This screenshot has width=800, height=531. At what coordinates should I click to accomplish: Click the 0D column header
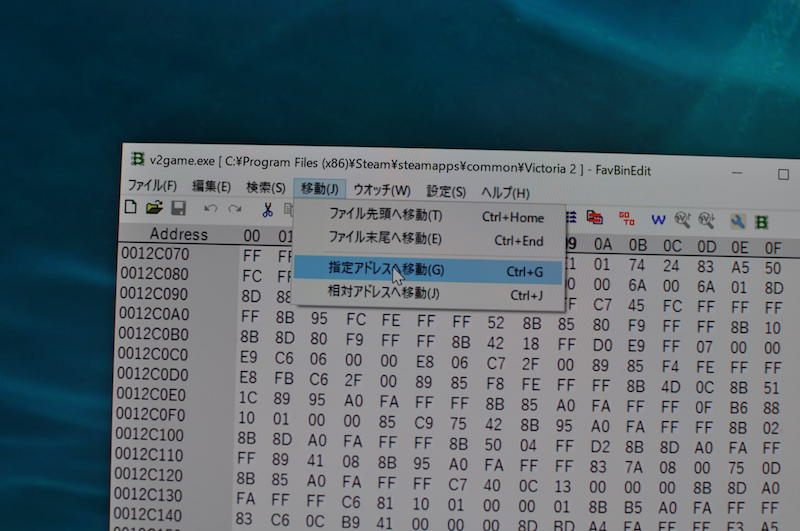[707, 247]
